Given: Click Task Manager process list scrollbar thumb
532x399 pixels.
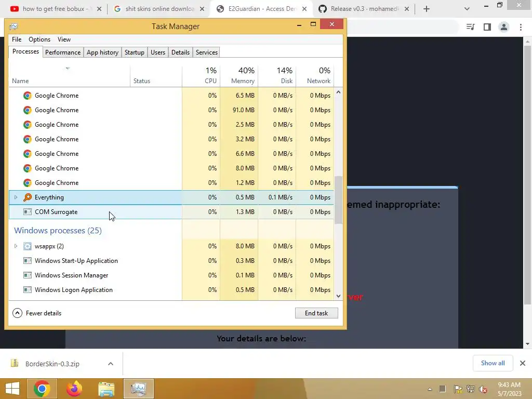Looking at the screenshot, I should (x=338, y=200).
